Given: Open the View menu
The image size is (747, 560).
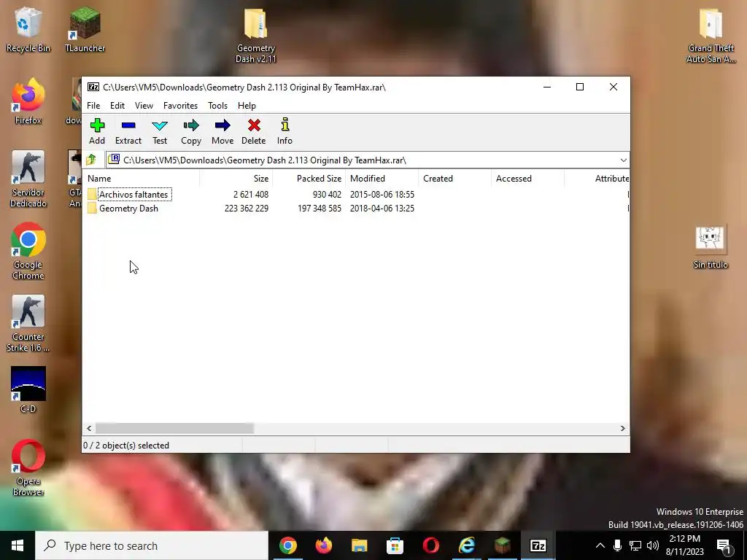Looking at the screenshot, I should tap(144, 106).
